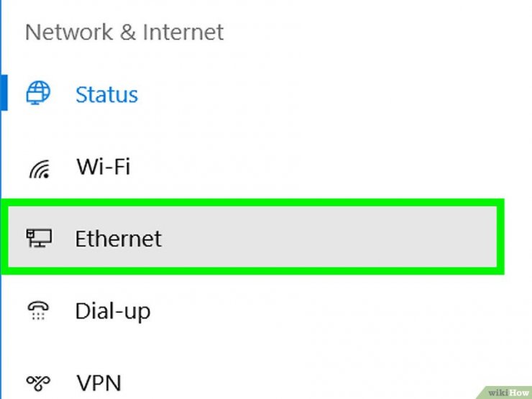The height and width of the screenshot is (399, 532).
Task: Click empty space right of Dial-up label
Action: point(322,311)
